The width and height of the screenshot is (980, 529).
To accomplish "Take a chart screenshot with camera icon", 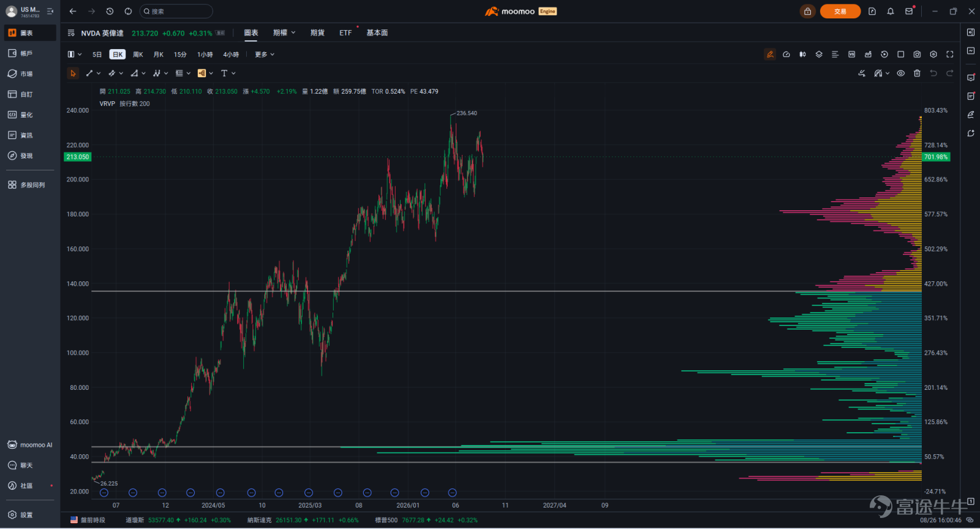I will [x=917, y=55].
